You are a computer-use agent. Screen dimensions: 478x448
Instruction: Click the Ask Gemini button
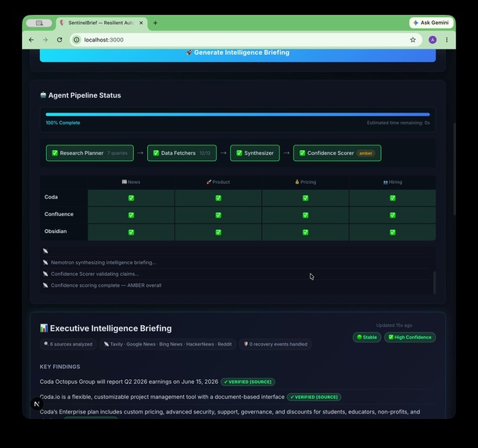[431, 23]
